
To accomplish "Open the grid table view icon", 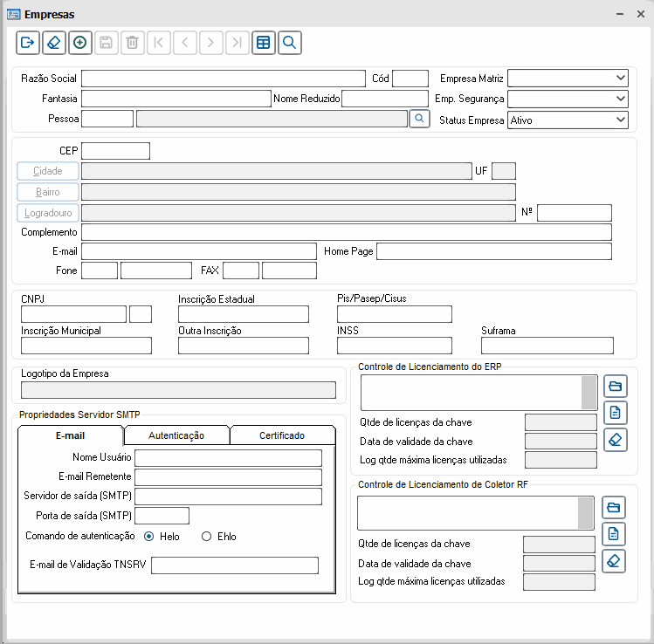I will coord(263,42).
